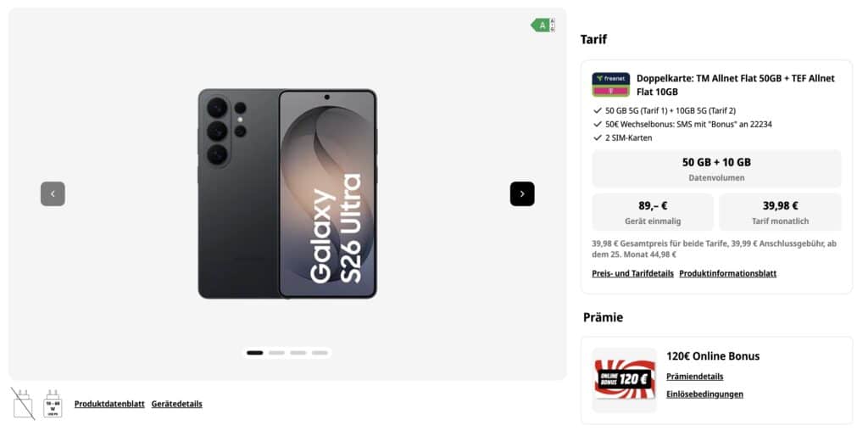This screenshot has height=442, width=868.
Task: Click the Doppelkarte tariff title
Action: pos(736,85)
